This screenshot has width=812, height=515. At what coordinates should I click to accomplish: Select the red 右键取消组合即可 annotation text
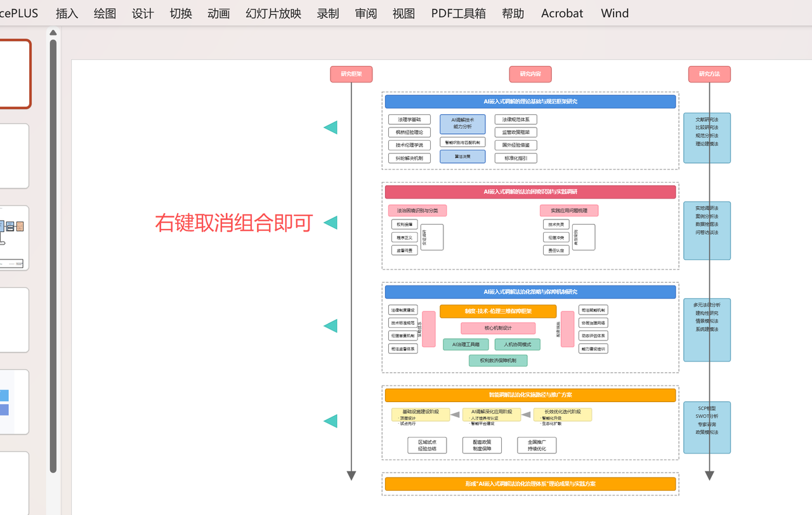pos(233,223)
